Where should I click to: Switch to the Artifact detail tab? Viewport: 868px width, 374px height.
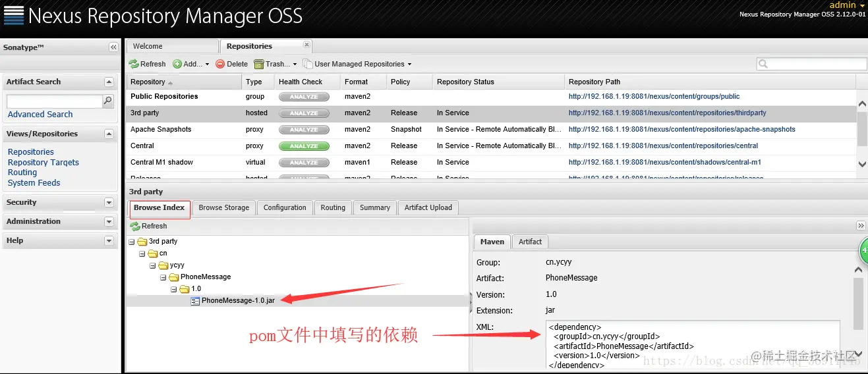pos(530,242)
